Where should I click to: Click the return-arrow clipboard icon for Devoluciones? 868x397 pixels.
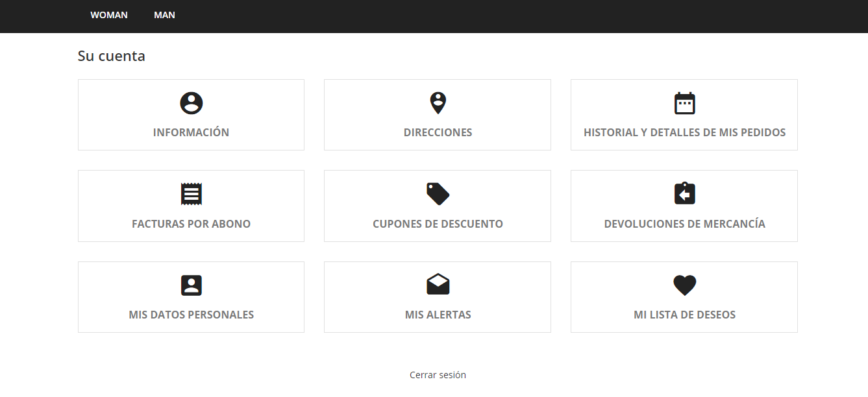point(684,194)
